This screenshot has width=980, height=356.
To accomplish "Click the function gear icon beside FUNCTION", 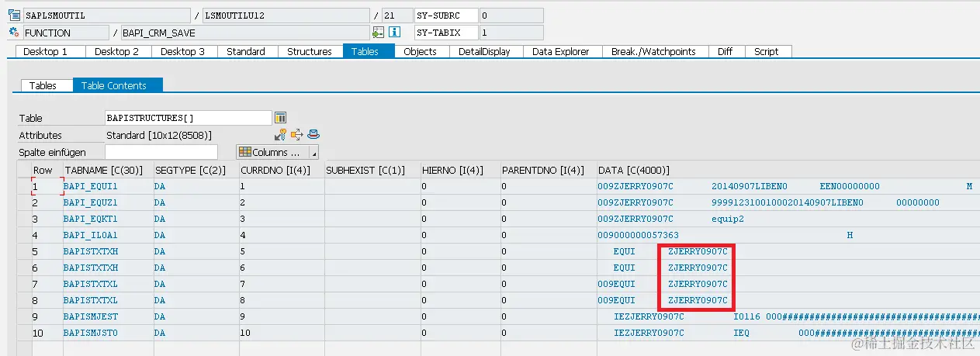I will [x=14, y=33].
